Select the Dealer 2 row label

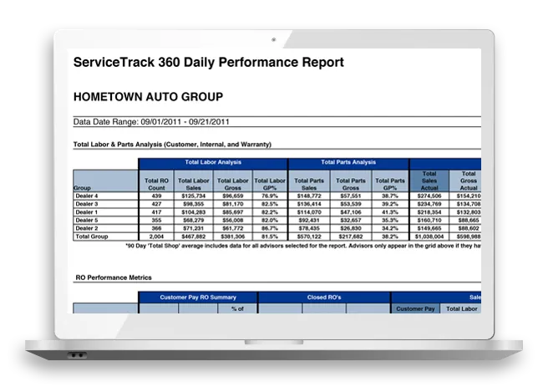pos(87,228)
